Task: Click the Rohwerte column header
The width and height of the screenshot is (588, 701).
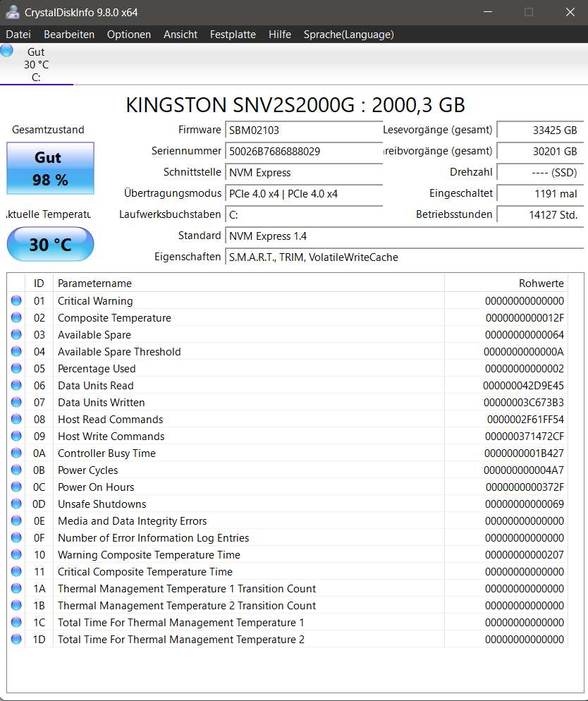Action: 506,284
